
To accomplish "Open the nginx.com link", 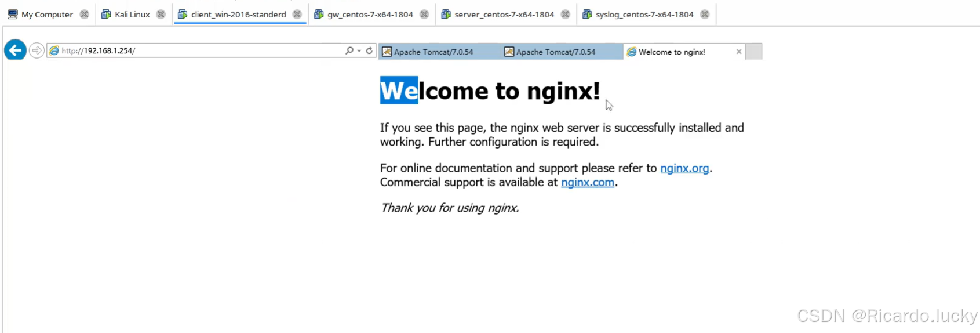I will [x=588, y=182].
